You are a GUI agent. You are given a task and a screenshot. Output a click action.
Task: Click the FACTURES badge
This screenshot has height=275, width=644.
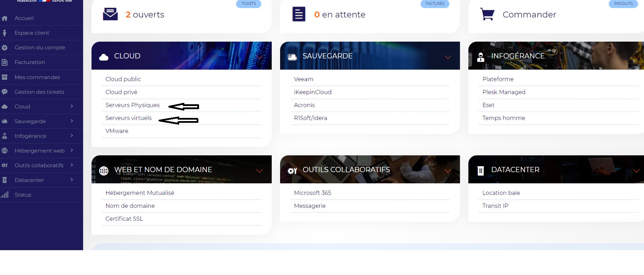(435, 3)
